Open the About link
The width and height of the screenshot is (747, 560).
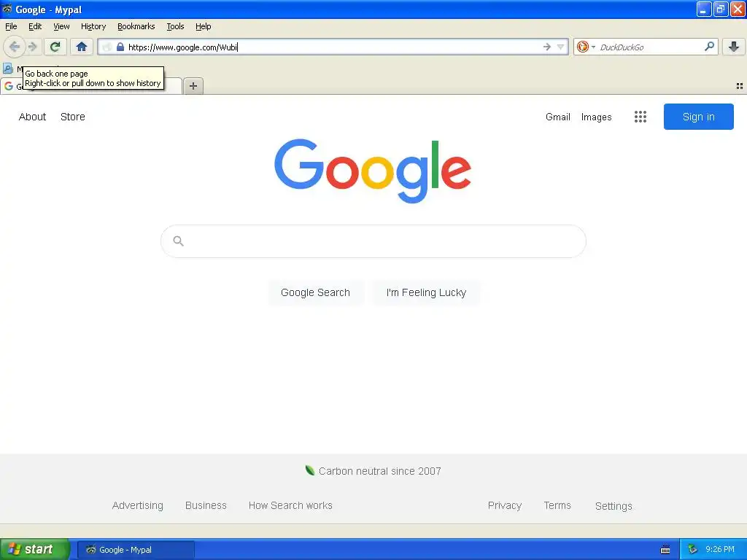coord(32,117)
